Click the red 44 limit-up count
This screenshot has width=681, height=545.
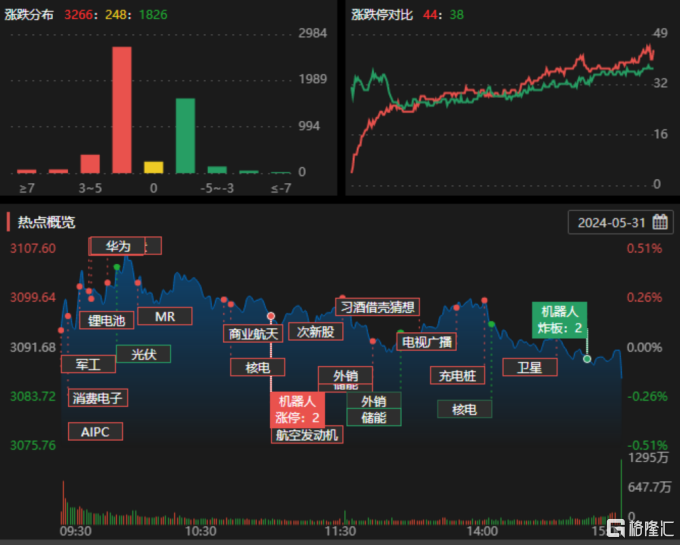pos(430,14)
